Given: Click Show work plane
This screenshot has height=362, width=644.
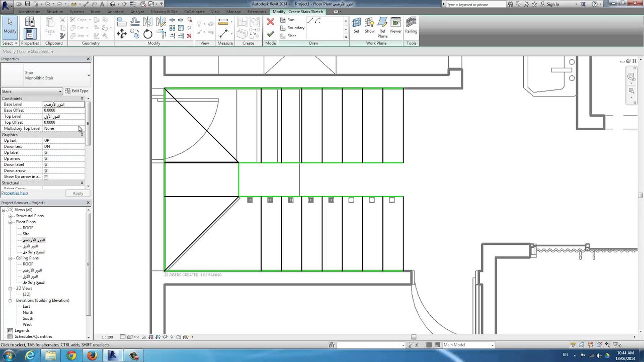Looking at the screenshot, I should (x=369, y=26).
